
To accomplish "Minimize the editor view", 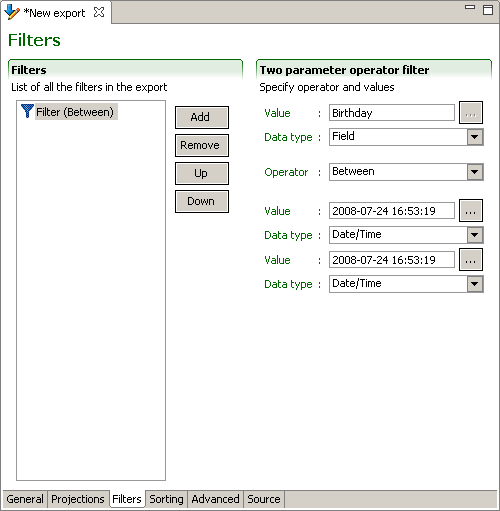I will [x=470, y=7].
